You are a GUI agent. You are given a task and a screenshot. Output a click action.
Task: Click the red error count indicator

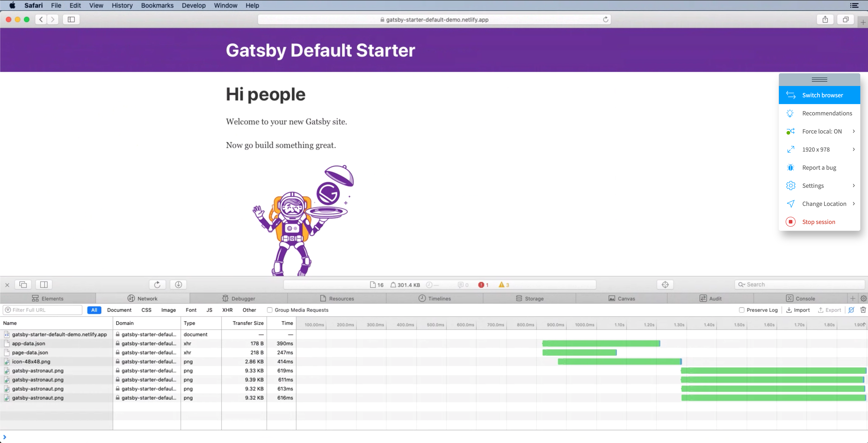coord(483,285)
